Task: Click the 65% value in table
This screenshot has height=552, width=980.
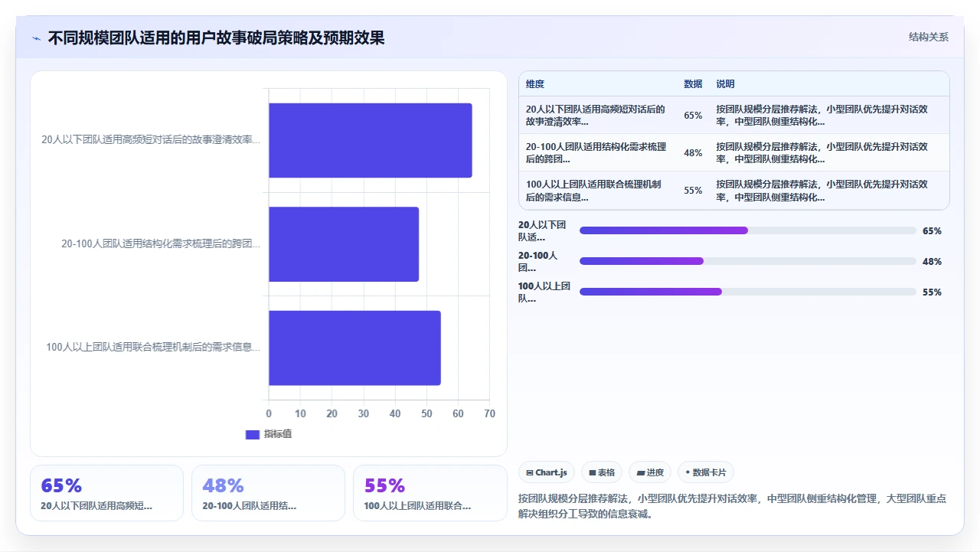Action: pyautogui.click(x=693, y=115)
